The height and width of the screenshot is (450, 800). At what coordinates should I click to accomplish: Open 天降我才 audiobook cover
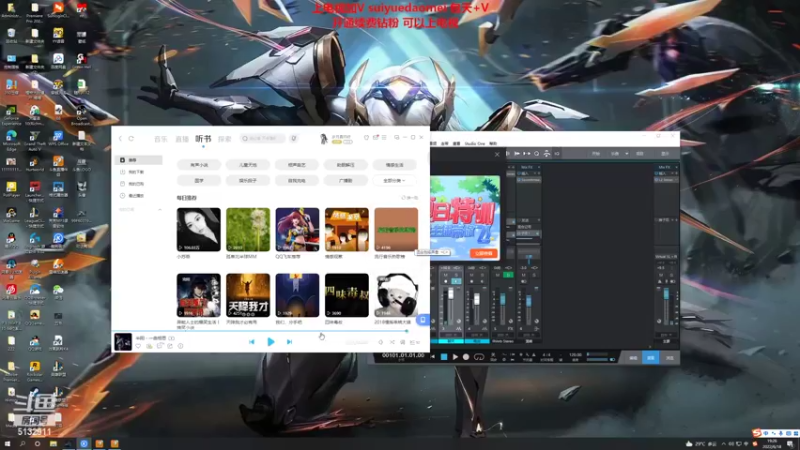248,295
